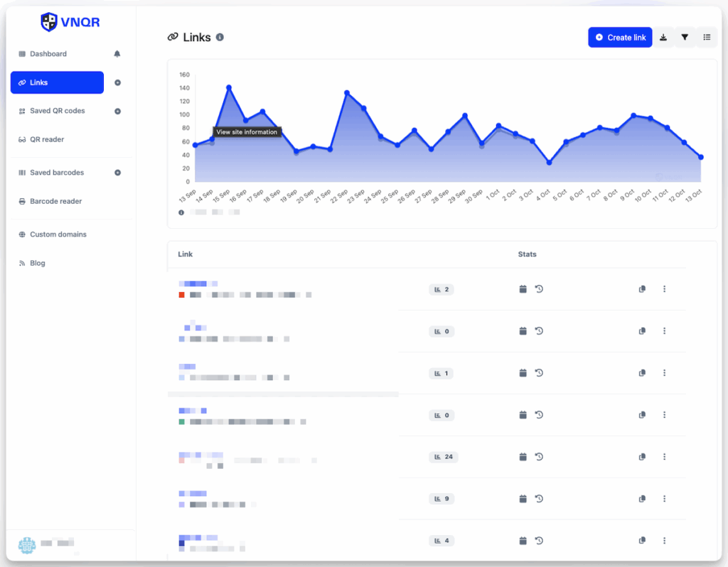This screenshot has height=567, width=728.
Task: Open the Dashboard page in sidebar
Action: point(48,54)
